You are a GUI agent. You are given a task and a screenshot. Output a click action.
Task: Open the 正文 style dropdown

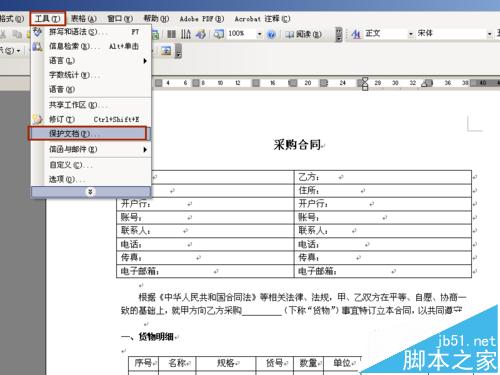[x=411, y=34]
